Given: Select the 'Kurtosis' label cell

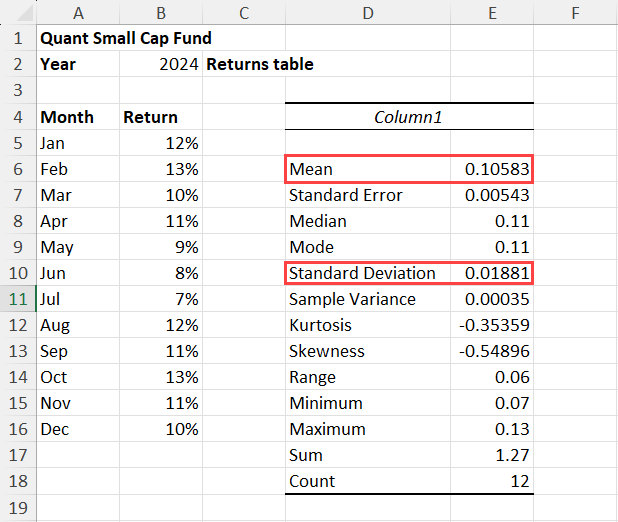Looking at the screenshot, I should 368,325.
